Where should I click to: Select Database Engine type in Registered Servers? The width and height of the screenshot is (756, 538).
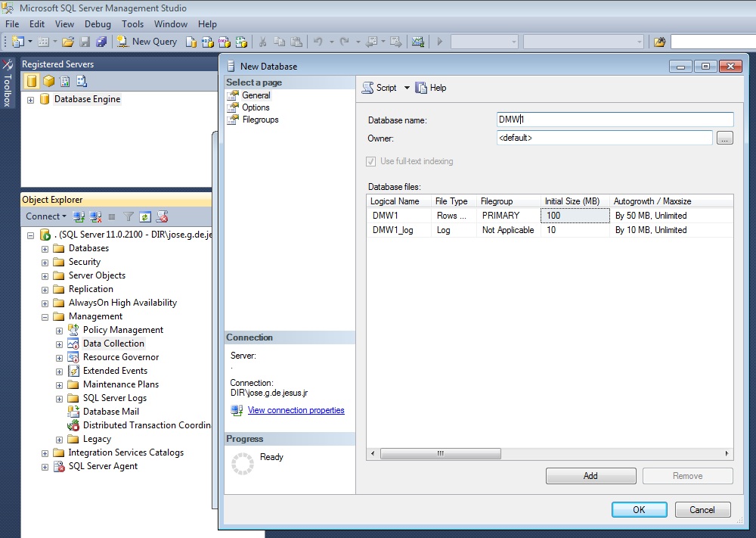tap(31, 81)
